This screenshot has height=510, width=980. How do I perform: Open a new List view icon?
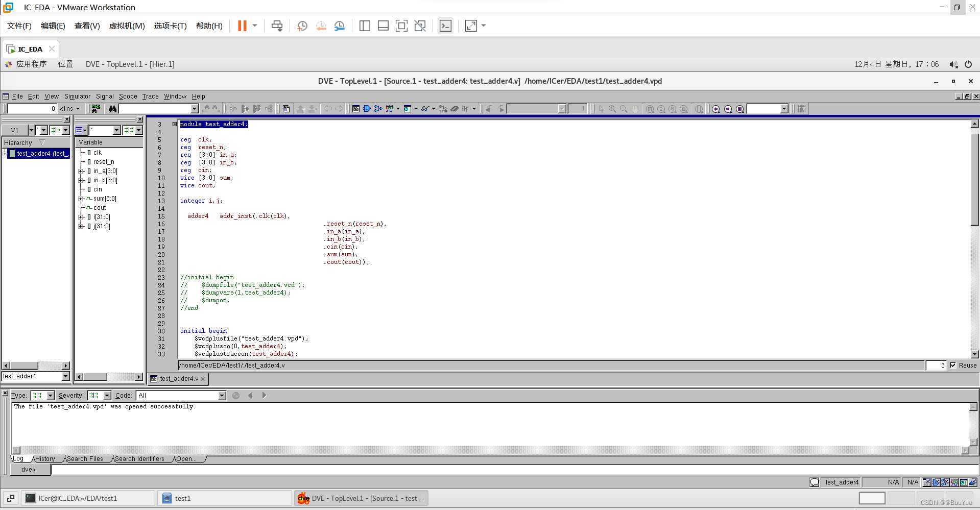coord(408,109)
